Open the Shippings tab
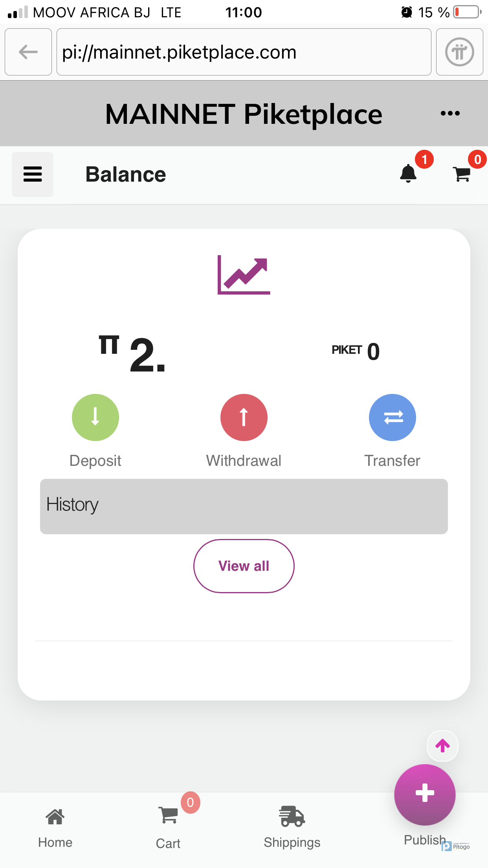Image resolution: width=488 pixels, height=868 pixels. tap(292, 828)
